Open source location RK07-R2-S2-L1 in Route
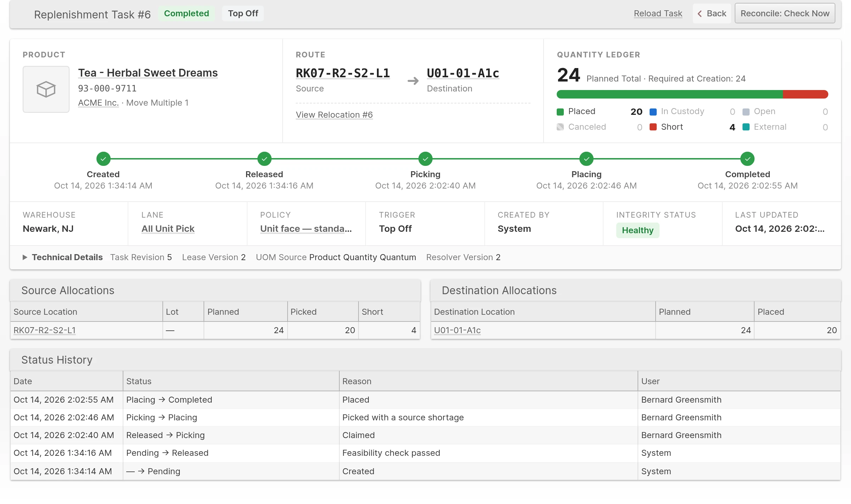The width and height of the screenshot is (851, 504). click(343, 73)
